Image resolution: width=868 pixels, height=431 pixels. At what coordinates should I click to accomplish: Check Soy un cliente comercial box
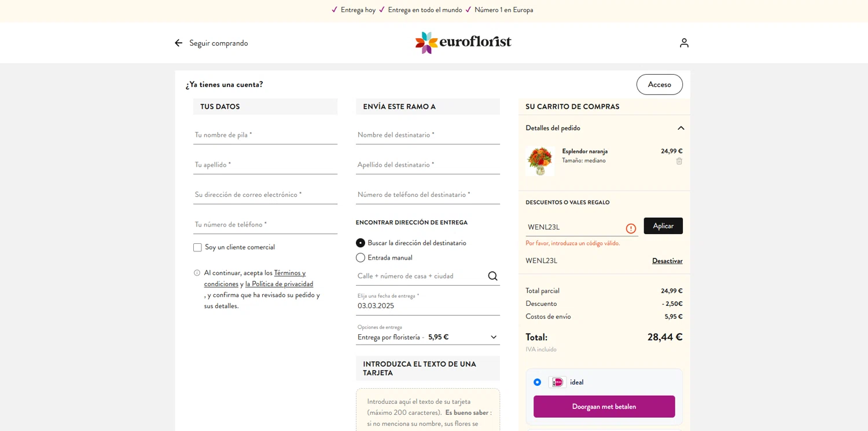pos(197,247)
